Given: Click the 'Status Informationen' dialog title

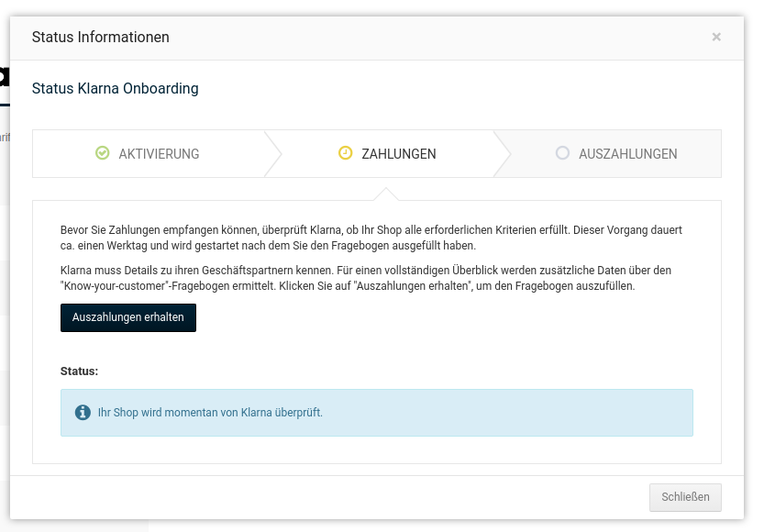Looking at the screenshot, I should coord(101,38).
